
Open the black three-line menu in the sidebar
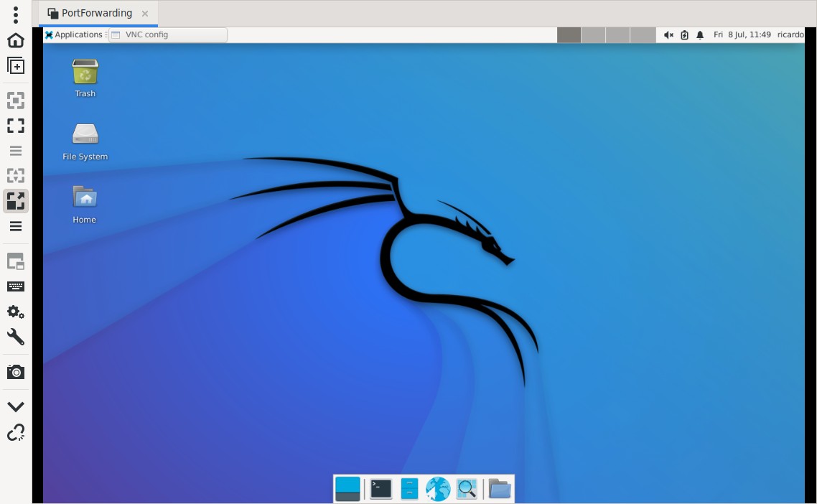[x=16, y=226]
